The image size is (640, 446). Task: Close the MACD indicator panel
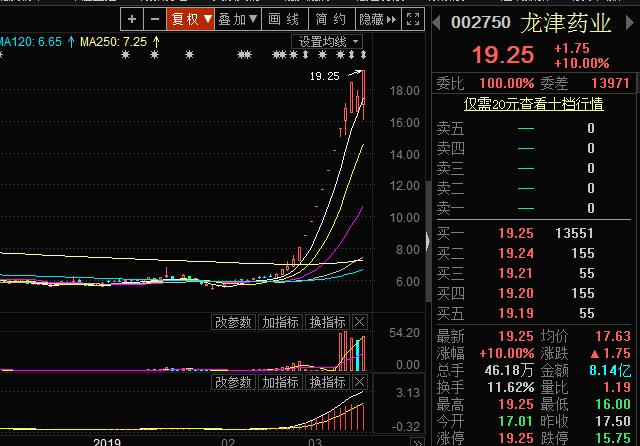pyautogui.click(x=359, y=382)
